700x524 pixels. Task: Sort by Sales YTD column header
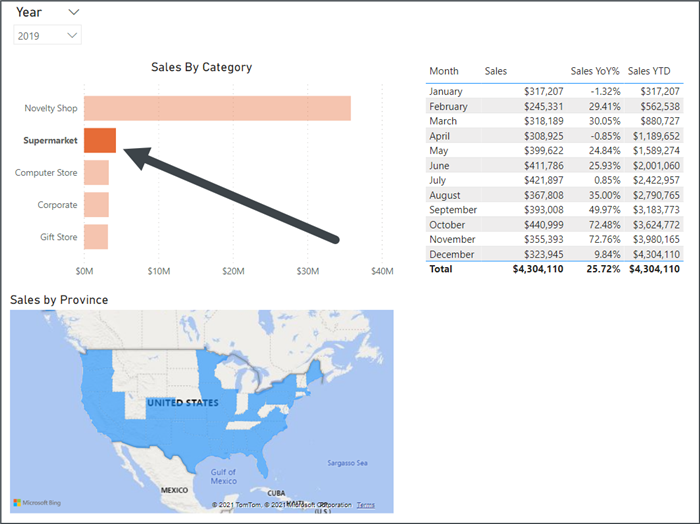tap(654, 71)
